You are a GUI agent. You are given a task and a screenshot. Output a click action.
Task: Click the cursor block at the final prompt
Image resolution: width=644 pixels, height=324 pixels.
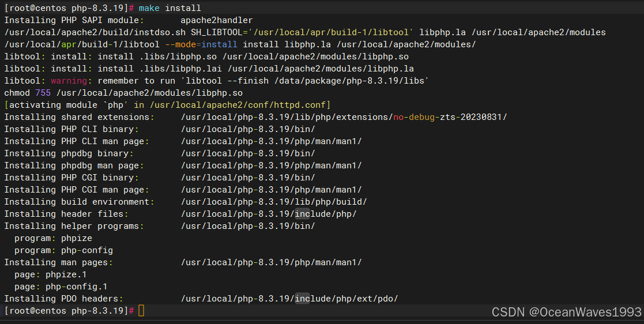point(141,310)
